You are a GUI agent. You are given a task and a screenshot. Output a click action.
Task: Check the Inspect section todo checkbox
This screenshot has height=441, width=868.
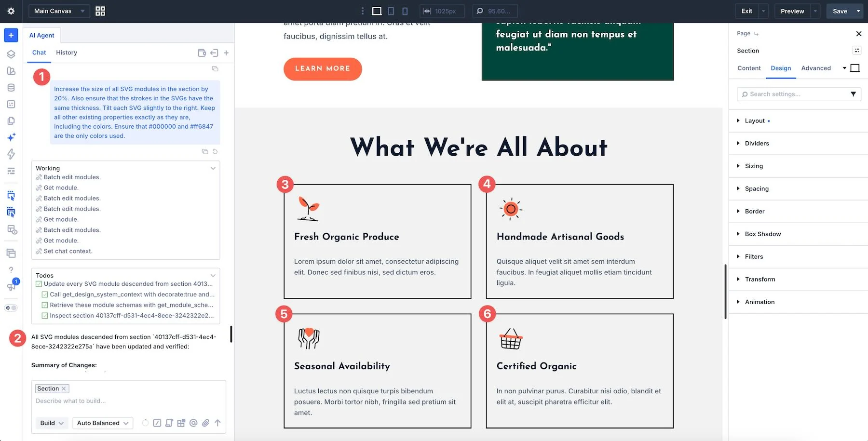(x=45, y=316)
